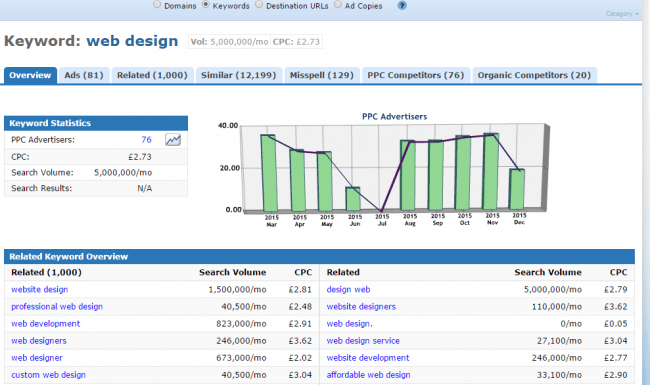The image size is (650, 385).
Task: Open the 'design web' keyword link
Action: tap(348, 290)
